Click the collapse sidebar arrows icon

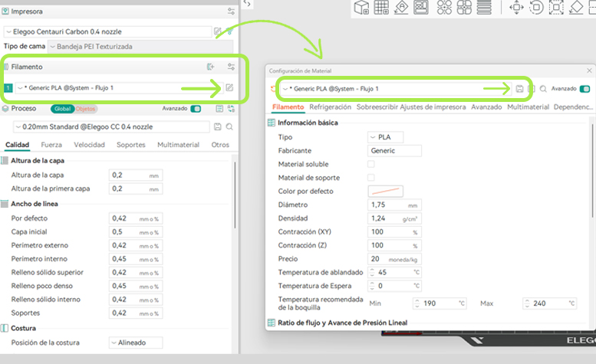pyautogui.click(x=247, y=4)
